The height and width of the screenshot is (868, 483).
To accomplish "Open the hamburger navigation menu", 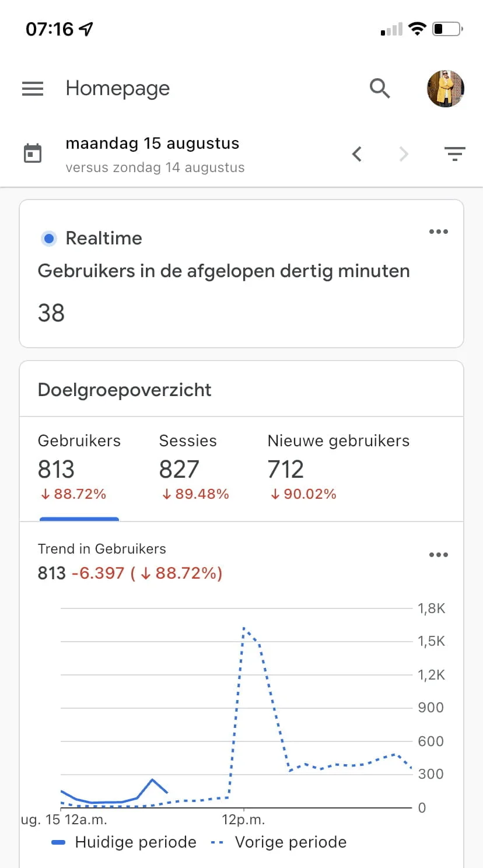I will (33, 89).
